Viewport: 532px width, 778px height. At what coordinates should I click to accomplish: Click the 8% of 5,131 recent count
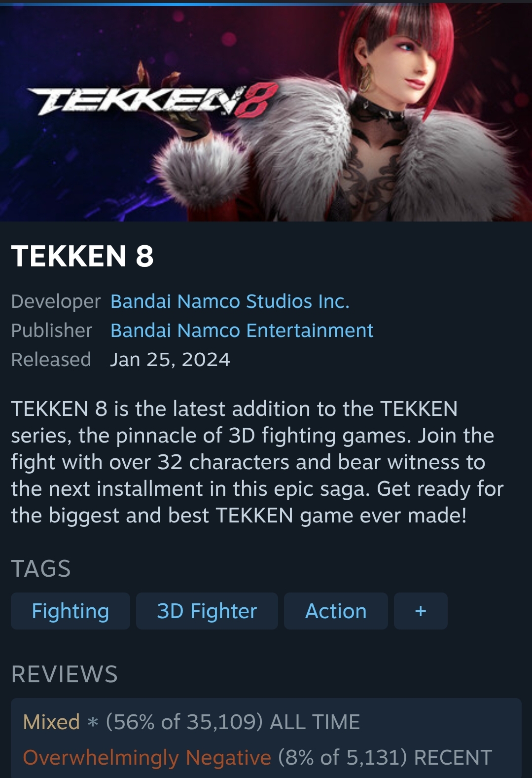(343, 758)
